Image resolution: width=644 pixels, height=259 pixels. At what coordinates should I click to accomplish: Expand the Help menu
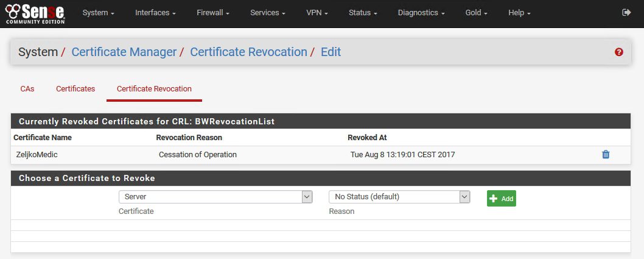click(519, 13)
